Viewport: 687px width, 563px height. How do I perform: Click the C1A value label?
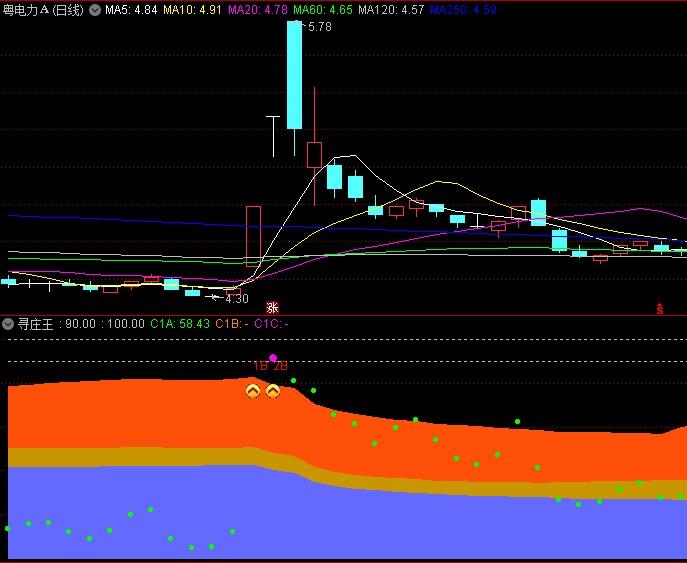pos(180,324)
